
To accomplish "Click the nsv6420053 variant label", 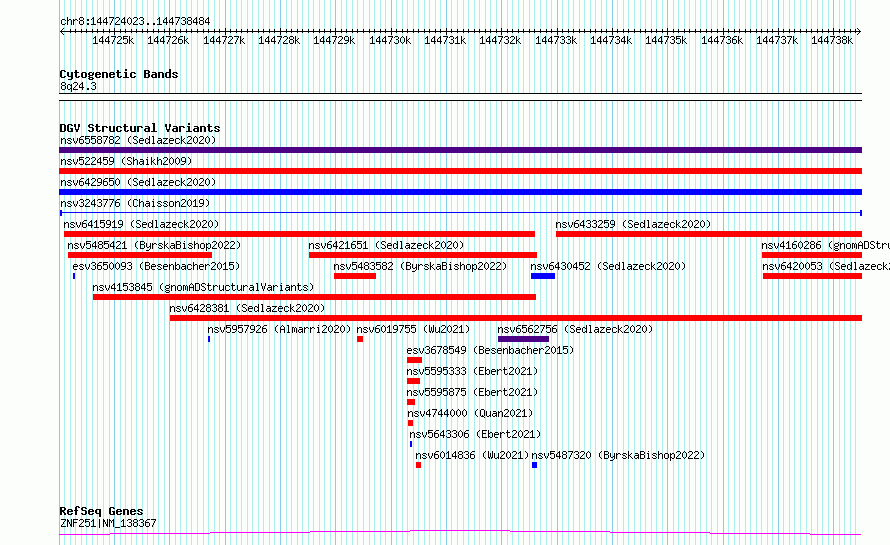I will 826,266.
